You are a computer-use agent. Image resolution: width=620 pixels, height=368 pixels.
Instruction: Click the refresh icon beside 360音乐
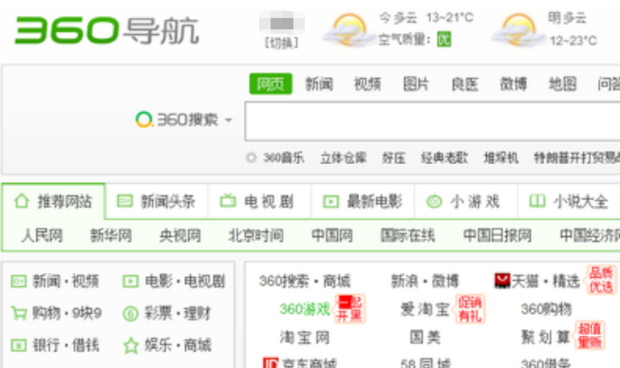251,158
